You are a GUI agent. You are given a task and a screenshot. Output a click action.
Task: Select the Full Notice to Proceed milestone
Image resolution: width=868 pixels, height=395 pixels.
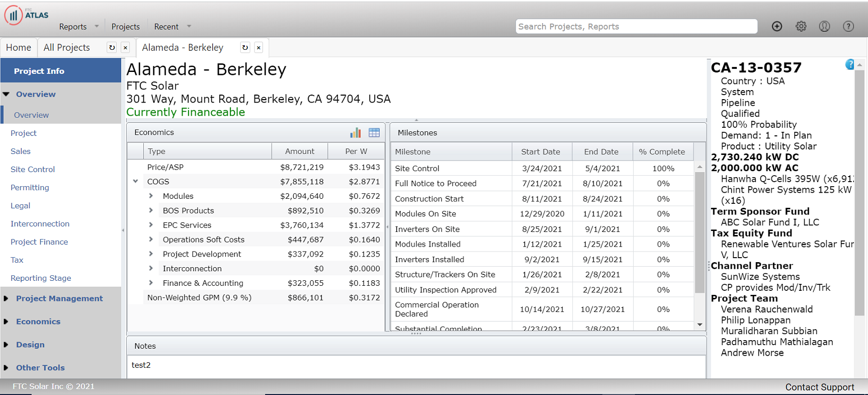pyautogui.click(x=543, y=184)
